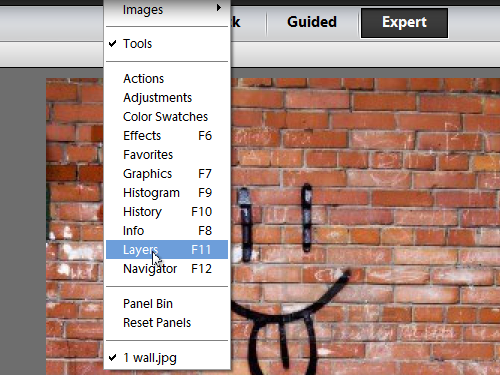Show the Info panel
This screenshot has width=500, height=375.
[167, 231]
